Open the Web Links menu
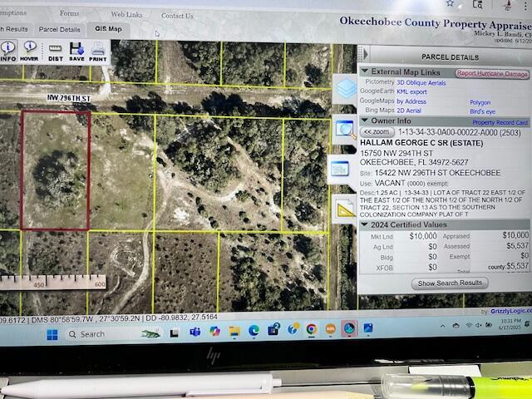Viewport: 532px width, 399px height. [126, 15]
